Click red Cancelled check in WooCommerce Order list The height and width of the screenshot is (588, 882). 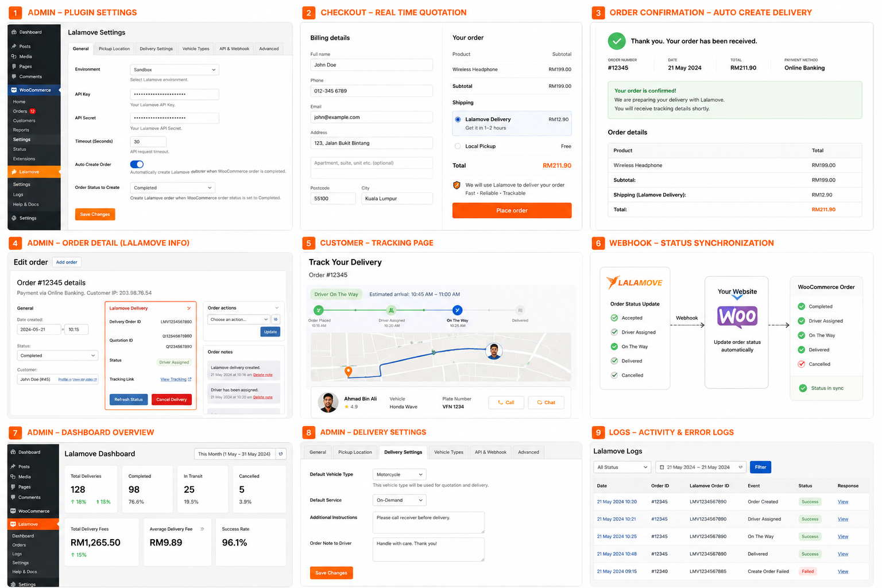pyautogui.click(x=802, y=364)
